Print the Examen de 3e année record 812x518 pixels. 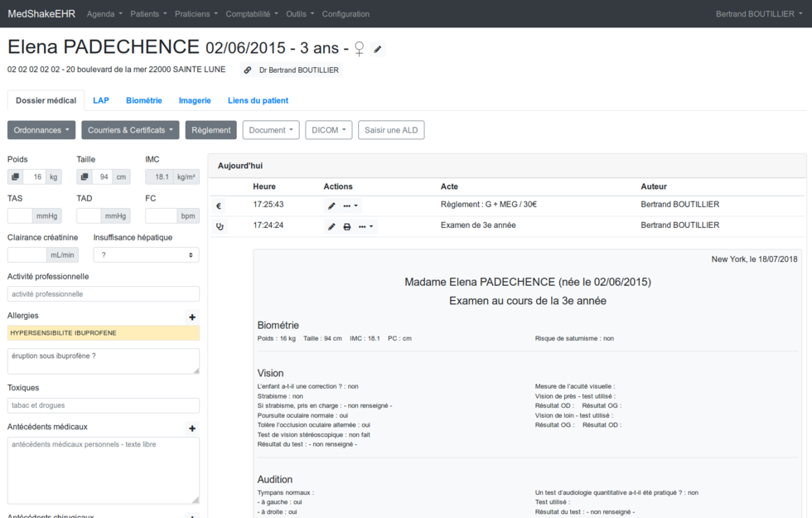point(347,226)
